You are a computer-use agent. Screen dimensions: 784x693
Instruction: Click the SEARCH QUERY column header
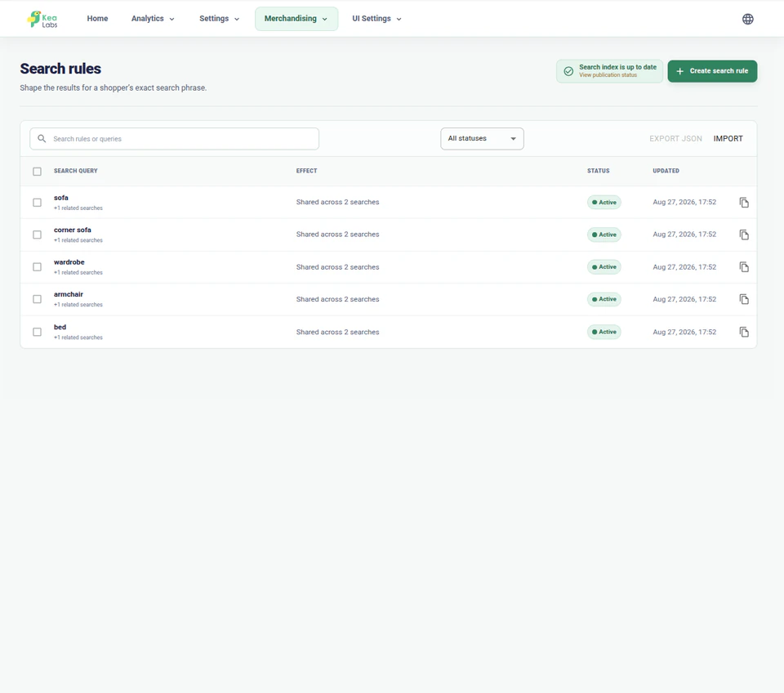coord(75,171)
